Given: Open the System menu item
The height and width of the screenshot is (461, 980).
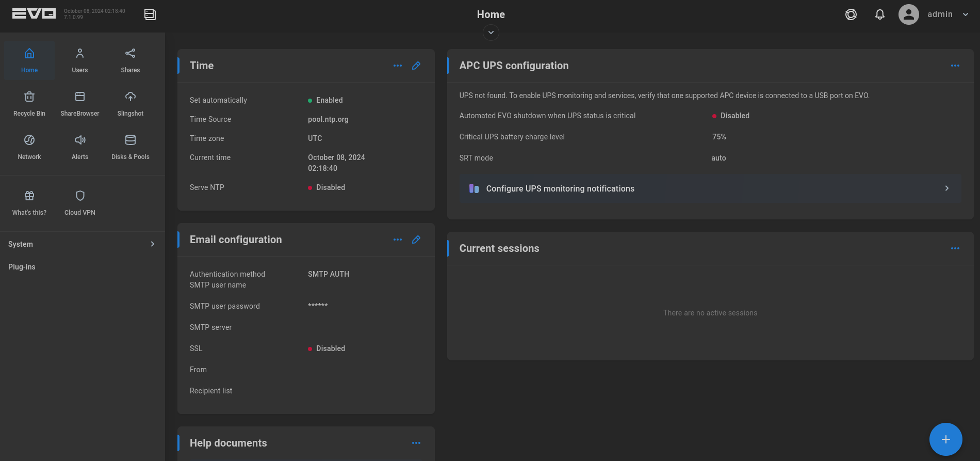Looking at the screenshot, I should pos(83,244).
